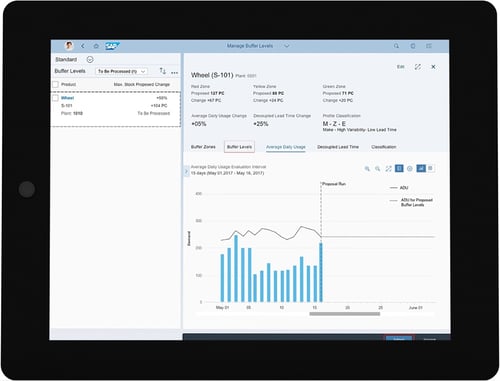500x381 pixels.
Task: Expand the collapsed chart side panel arrow
Action: click(186, 171)
